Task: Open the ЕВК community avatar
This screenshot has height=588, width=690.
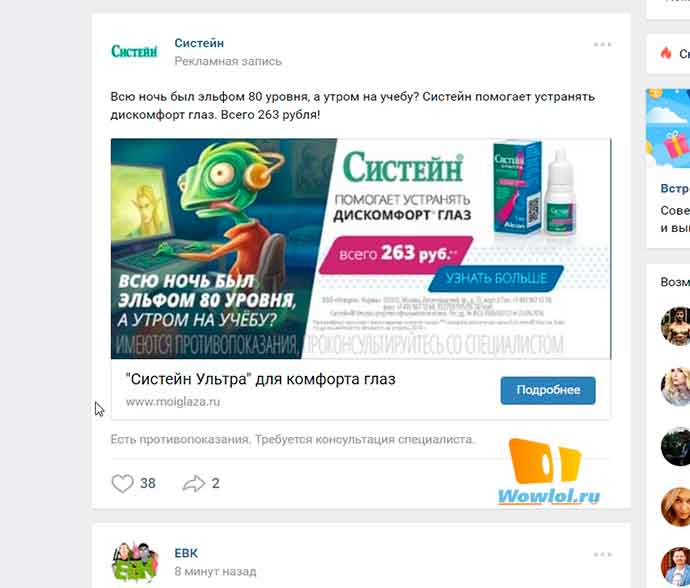Action: coord(135,562)
